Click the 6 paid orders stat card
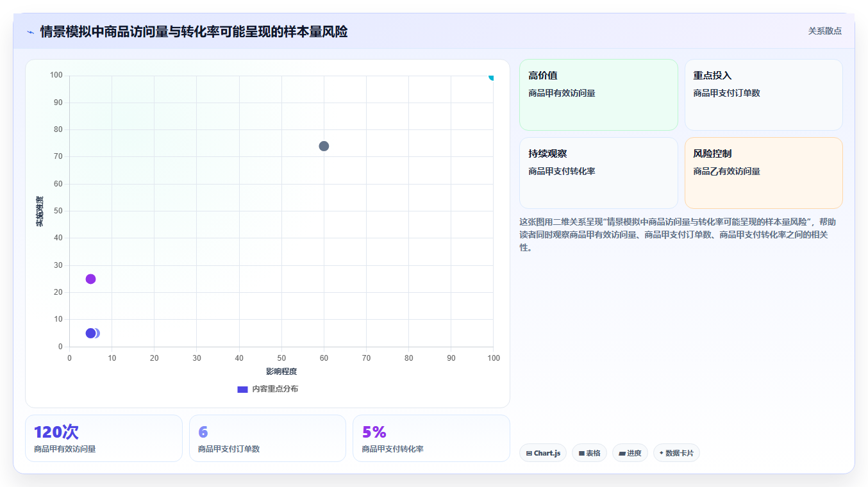Viewport: 868px width, 487px height. pos(267,438)
